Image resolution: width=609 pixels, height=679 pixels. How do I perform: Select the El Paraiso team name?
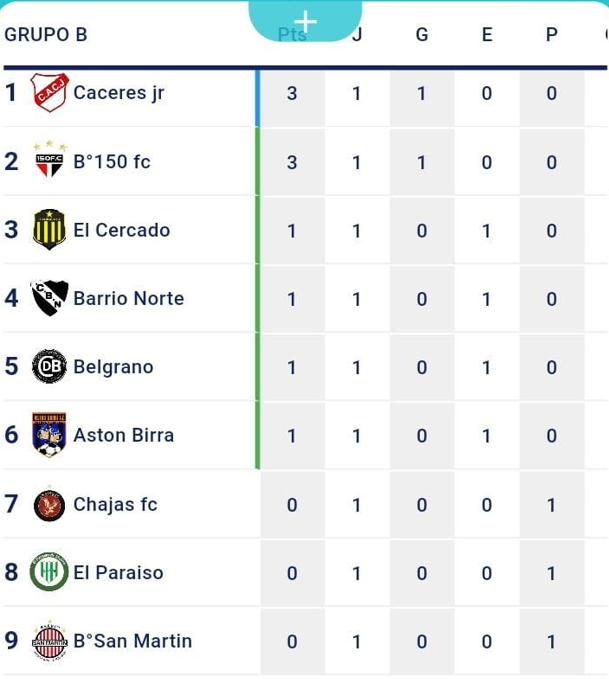tap(118, 572)
